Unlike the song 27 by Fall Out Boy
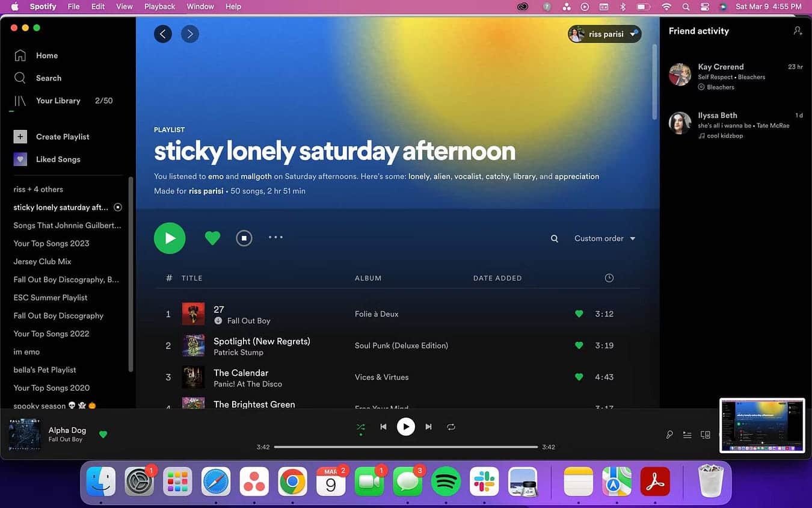 pyautogui.click(x=579, y=314)
